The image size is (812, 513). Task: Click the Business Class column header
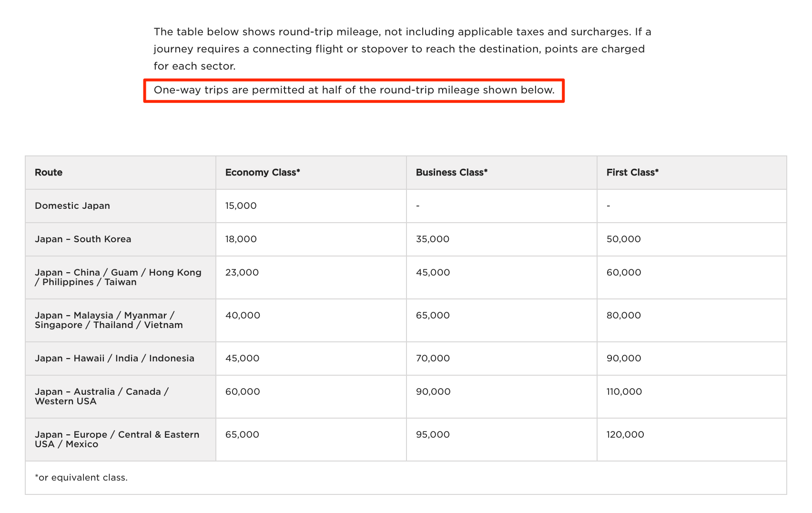point(452,173)
